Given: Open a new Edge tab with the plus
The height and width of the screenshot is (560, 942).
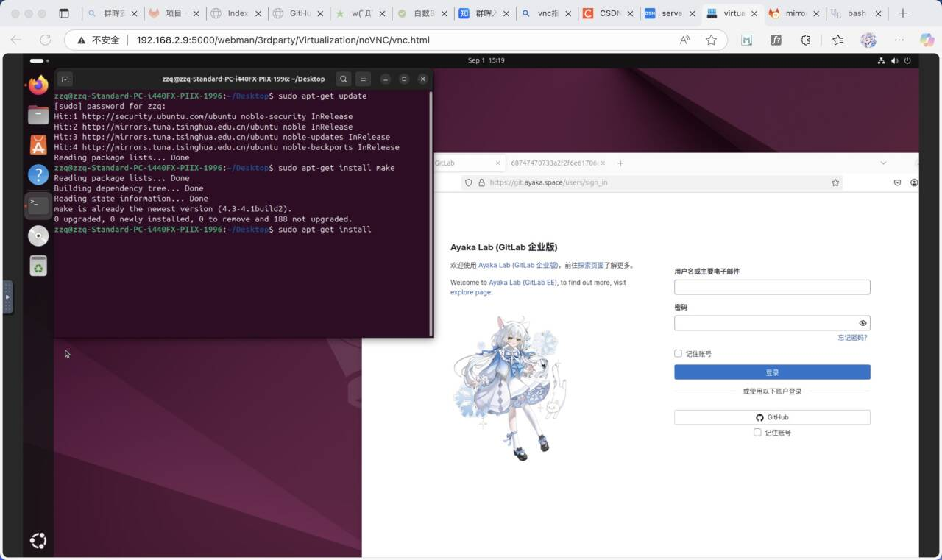Looking at the screenshot, I should point(903,13).
